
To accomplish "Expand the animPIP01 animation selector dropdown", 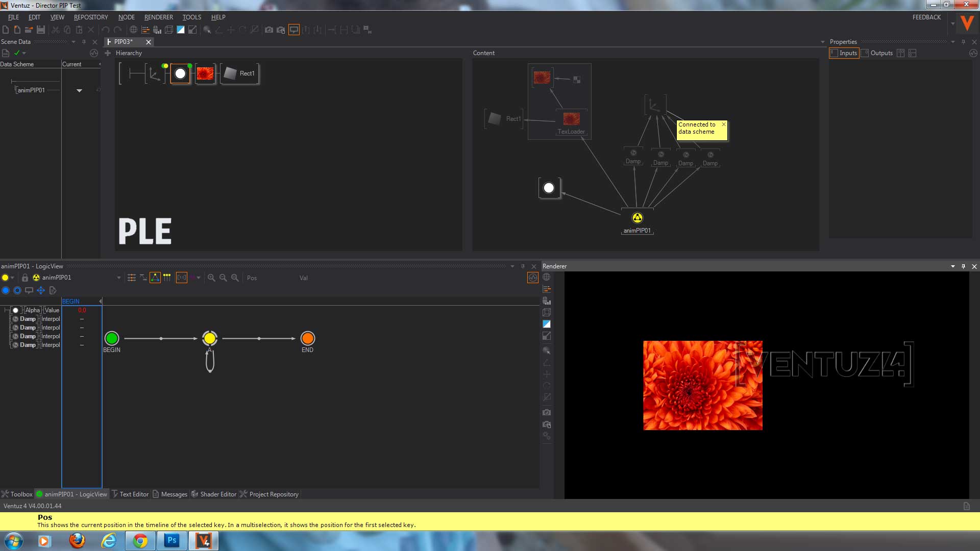I will 118,278.
